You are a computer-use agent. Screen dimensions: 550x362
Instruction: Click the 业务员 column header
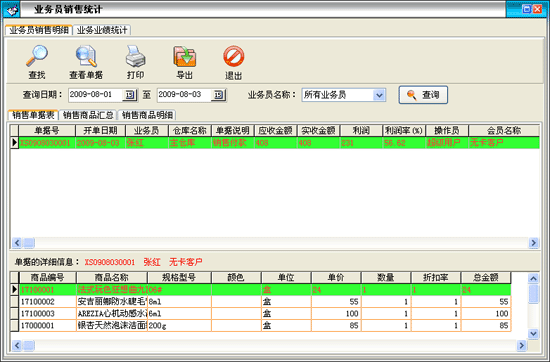(x=147, y=130)
